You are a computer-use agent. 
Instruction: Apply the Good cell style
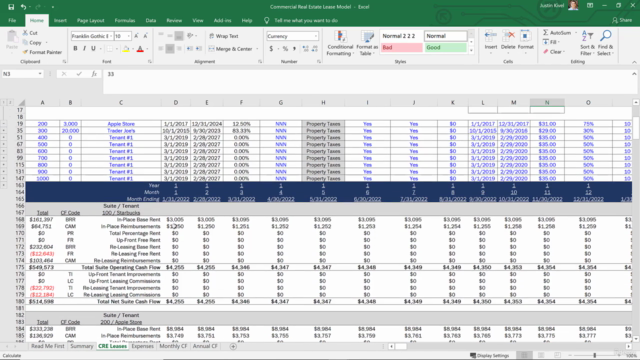[x=445, y=47]
